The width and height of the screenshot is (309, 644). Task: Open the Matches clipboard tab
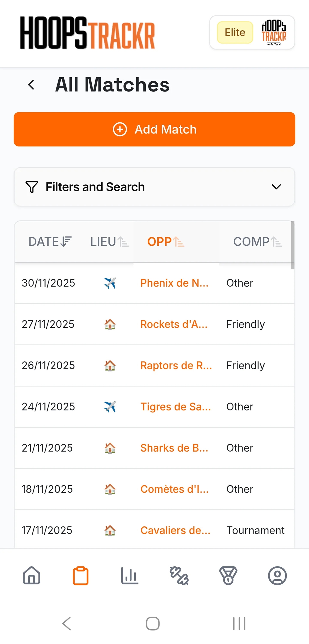(x=80, y=575)
